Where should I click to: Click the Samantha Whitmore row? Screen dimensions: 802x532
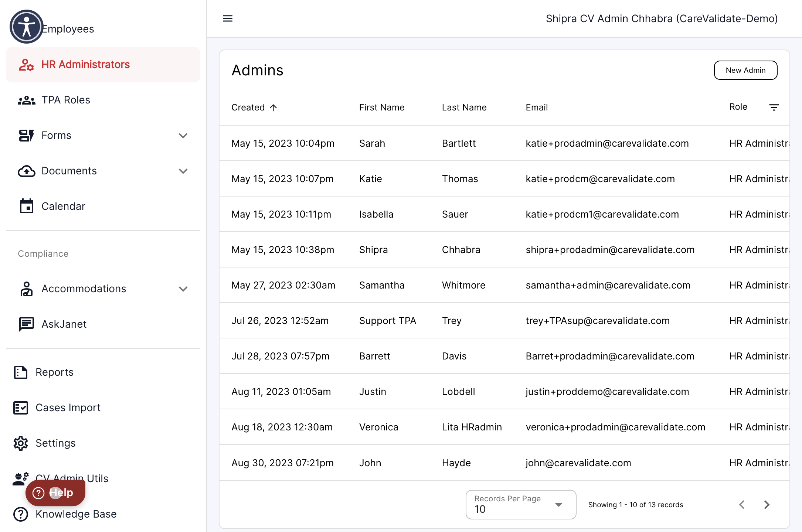tap(504, 285)
